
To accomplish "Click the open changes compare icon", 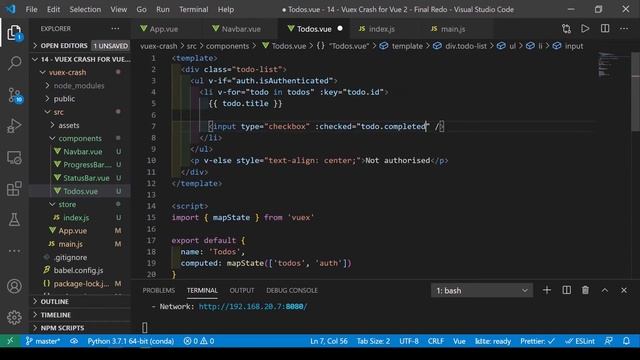I will (x=566, y=29).
